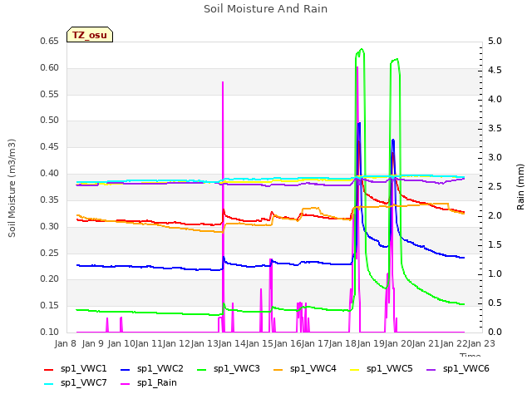Toggle the sp1_VWC3 legend entry
The image size is (532, 399).
229,369
